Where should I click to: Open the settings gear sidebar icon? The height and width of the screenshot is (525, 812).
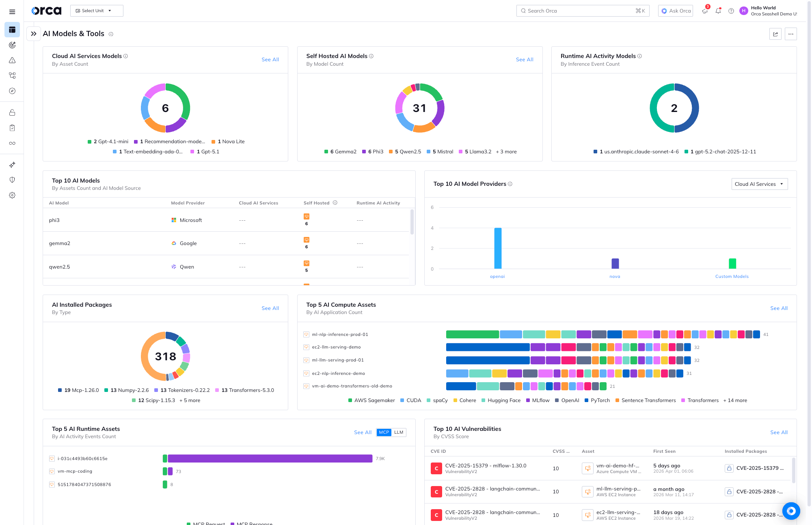point(12,195)
